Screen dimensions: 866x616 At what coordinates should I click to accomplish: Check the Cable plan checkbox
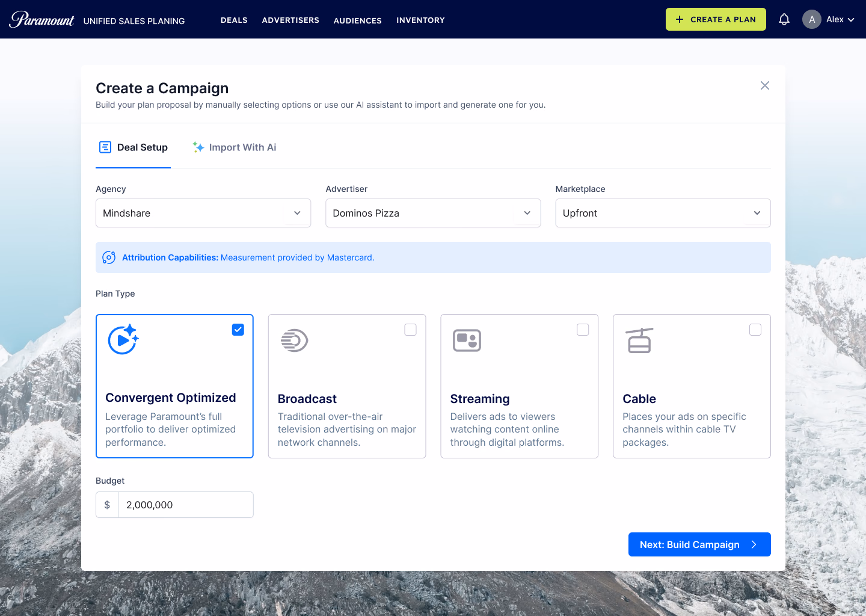pyautogui.click(x=755, y=330)
